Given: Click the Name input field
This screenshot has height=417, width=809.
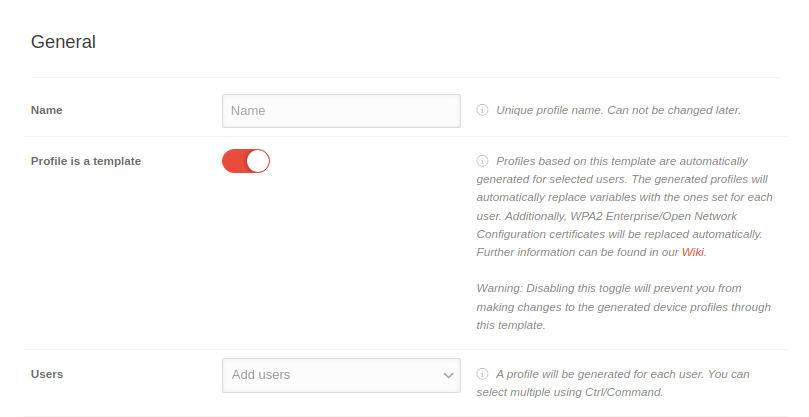Looking at the screenshot, I should coord(340,111).
